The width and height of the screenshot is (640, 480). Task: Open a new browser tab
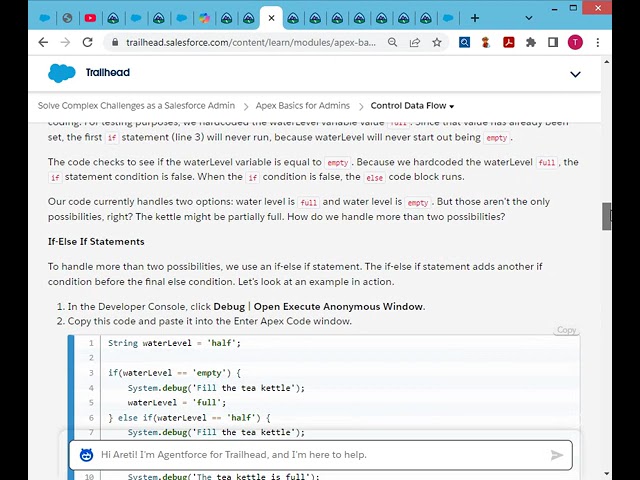pos(475,18)
